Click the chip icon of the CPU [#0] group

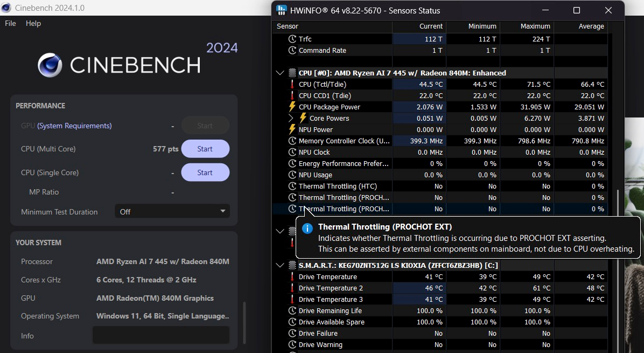292,73
